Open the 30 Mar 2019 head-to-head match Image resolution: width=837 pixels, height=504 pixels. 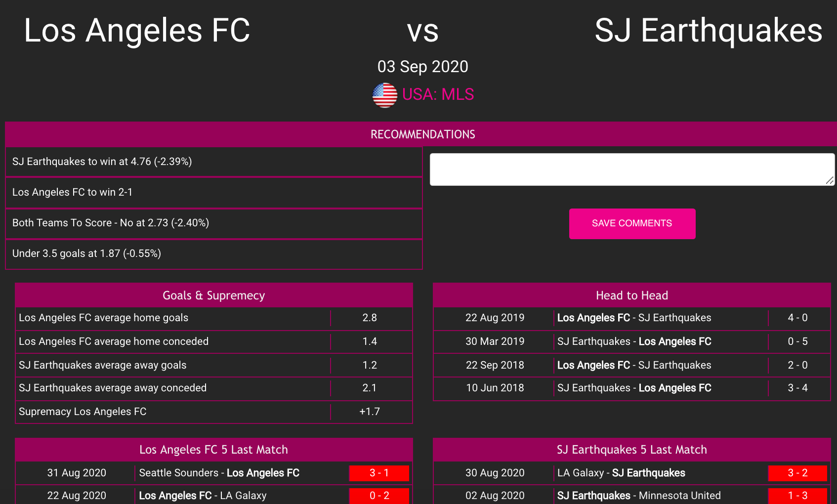point(632,341)
